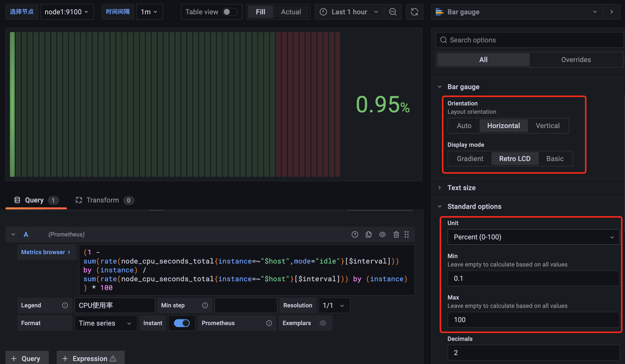Open the Legend info tooltip
Image resolution: width=625 pixels, height=364 pixels.
(65, 305)
